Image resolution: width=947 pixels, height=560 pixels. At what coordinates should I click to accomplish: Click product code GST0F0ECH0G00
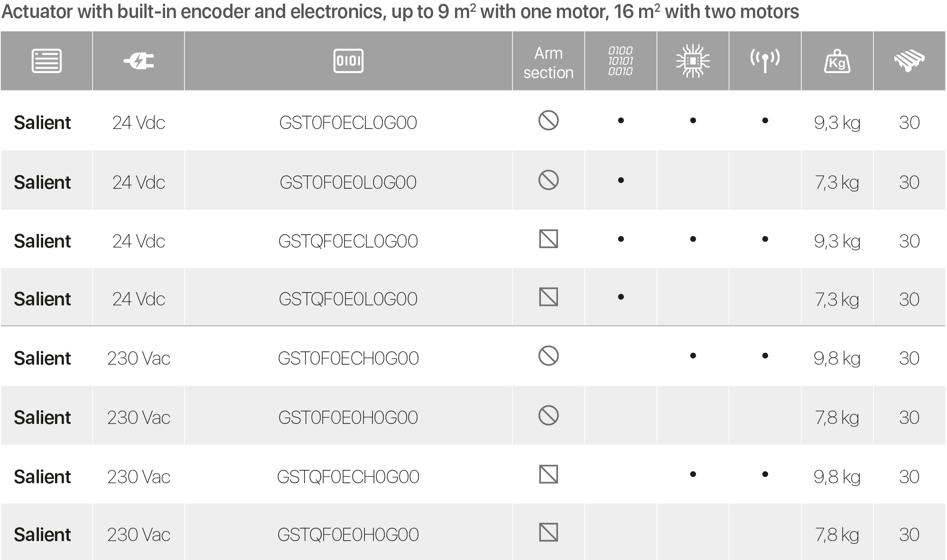tap(348, 358)
